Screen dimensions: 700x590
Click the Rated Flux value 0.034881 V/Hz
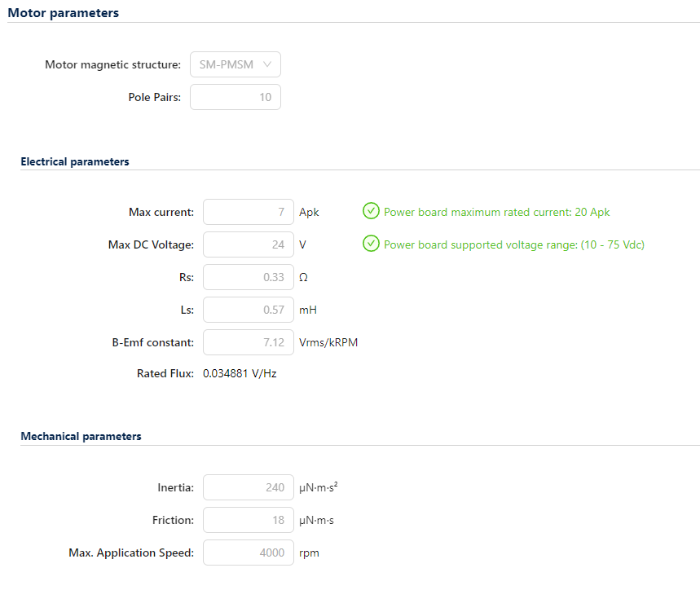(240, 374)
